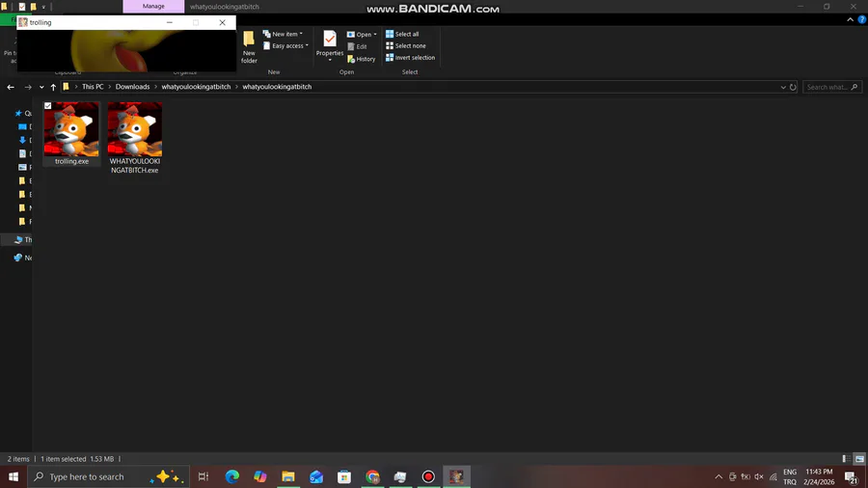The height and width of the screenshot is (488, 868).
Task: Open network Wi-Fi tray icon
Action: pos(773,476)
